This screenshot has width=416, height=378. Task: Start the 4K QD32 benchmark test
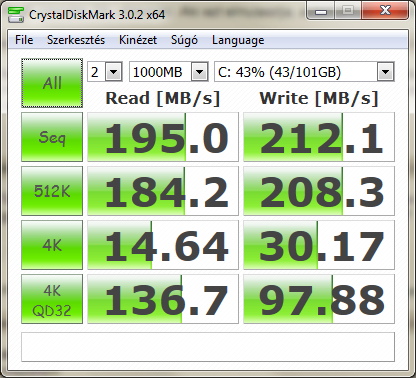[x=52, y=299]
